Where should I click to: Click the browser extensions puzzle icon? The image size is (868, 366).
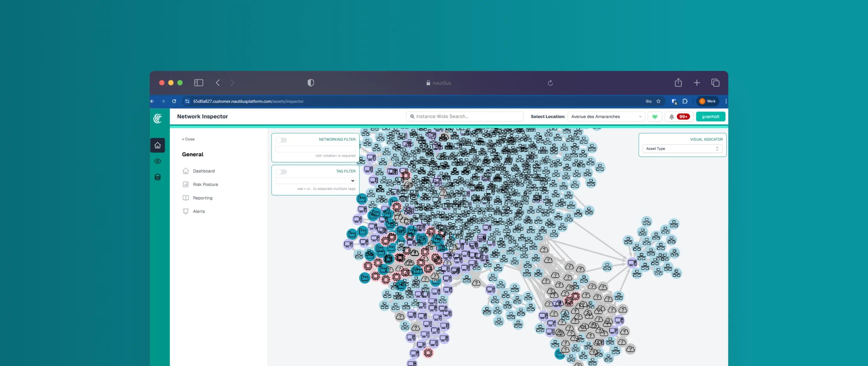tap(685, 101)
